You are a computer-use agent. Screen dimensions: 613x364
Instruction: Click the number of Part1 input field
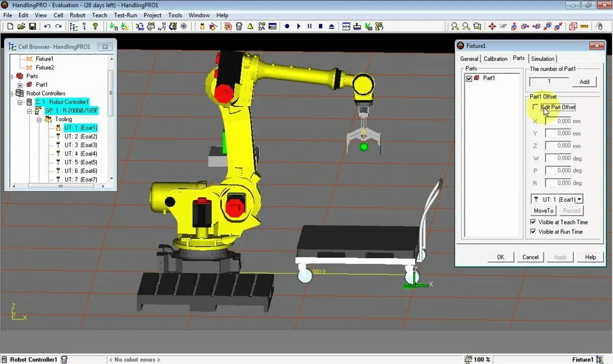pyautogui.click(x=549, y=82)
